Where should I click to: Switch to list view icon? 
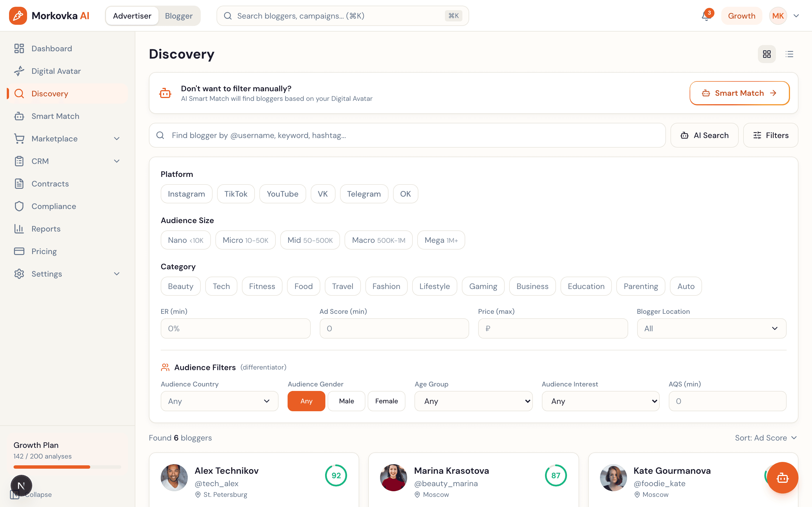pyautogui.click(x=789, y=54)
